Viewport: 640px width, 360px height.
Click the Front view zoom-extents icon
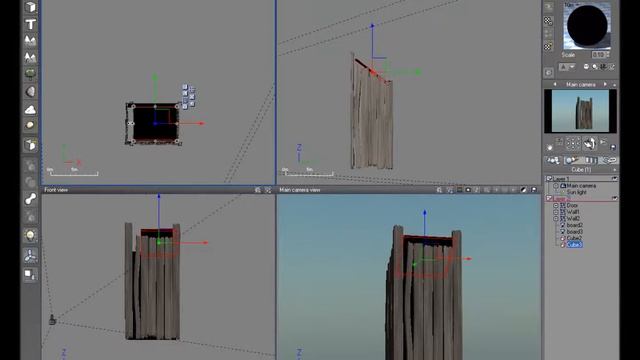click(x=258, y=190)
